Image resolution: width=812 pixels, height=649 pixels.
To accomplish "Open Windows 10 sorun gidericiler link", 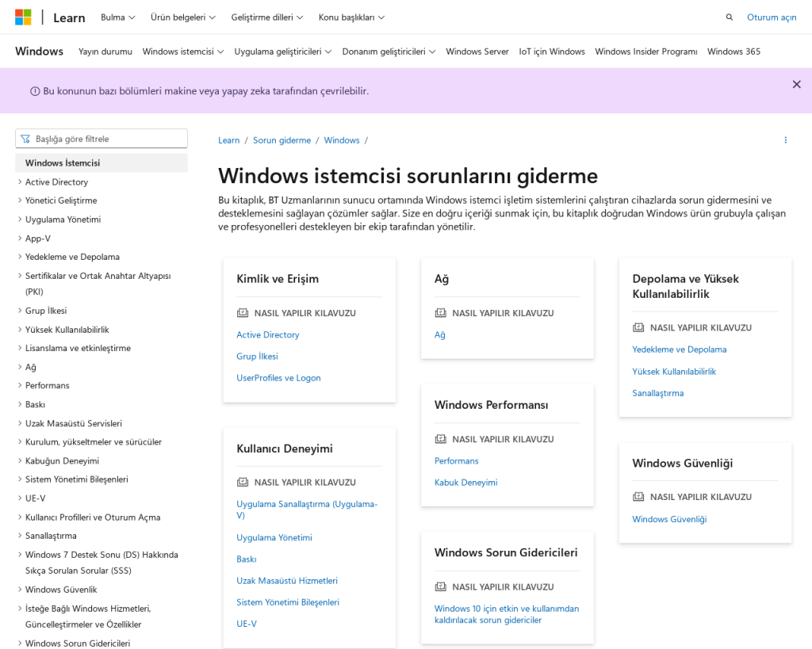I will coord(507,614).
